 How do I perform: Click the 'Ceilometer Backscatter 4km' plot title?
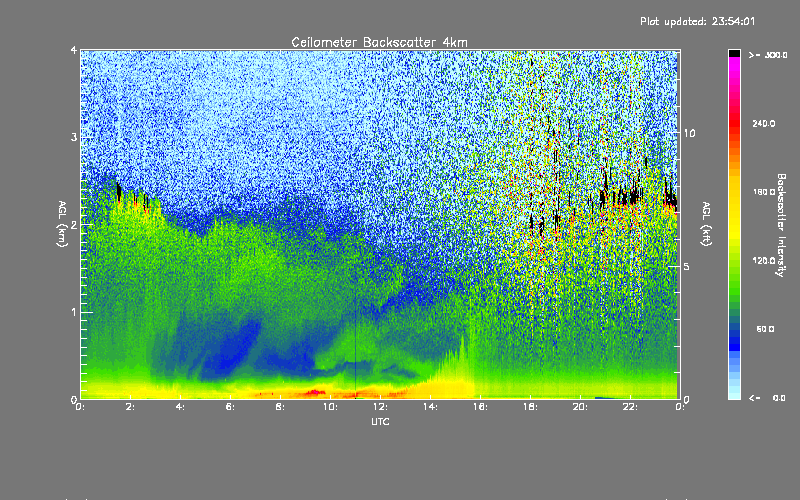(x=379, y=42)
